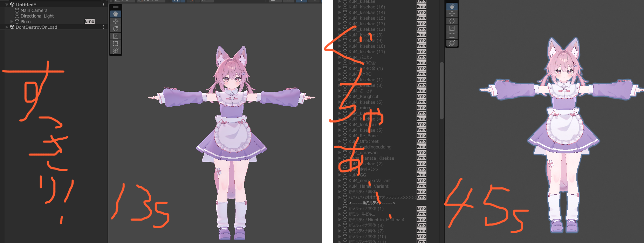Click the Emo badge on KuM_nemaki Variant

click(x=422, y=180)
